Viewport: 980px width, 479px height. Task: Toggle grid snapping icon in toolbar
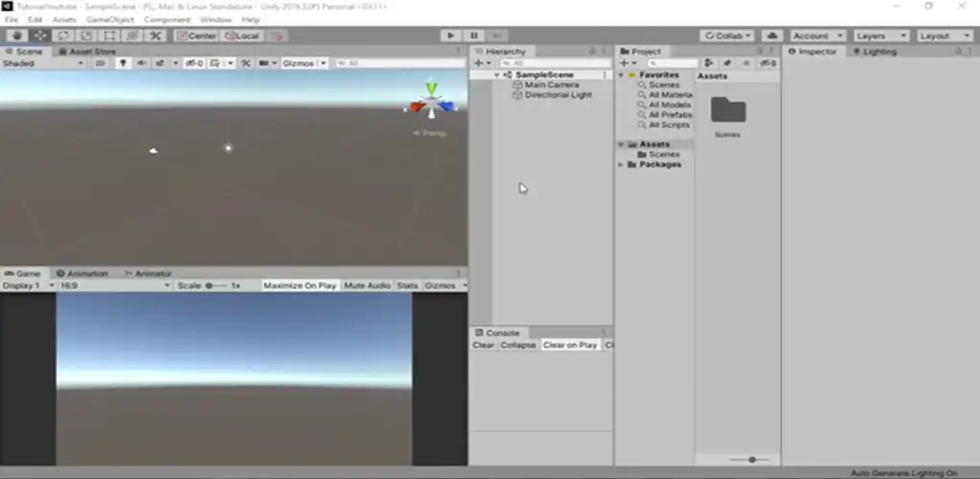pos(277,35)
